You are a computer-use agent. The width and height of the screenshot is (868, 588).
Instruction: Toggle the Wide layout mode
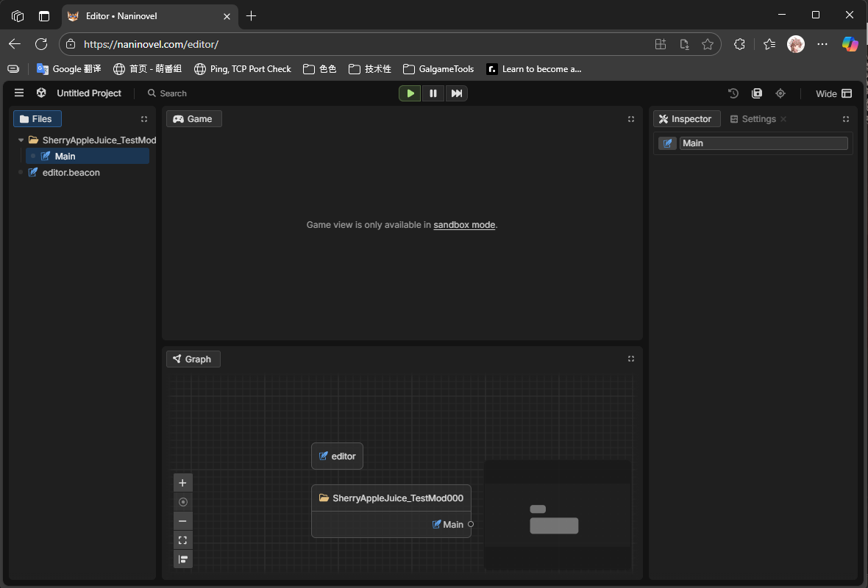[x=833, y=93]
